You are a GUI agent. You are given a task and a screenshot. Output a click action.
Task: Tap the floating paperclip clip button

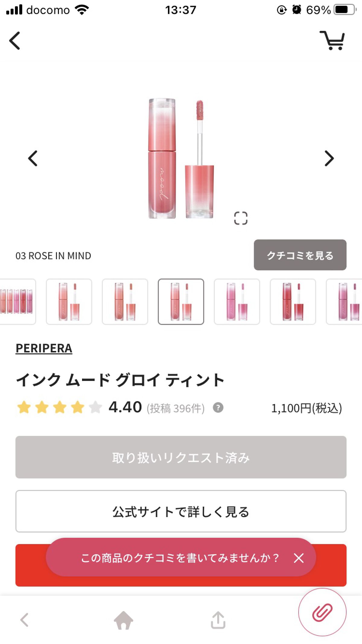(x=322, y=612)
